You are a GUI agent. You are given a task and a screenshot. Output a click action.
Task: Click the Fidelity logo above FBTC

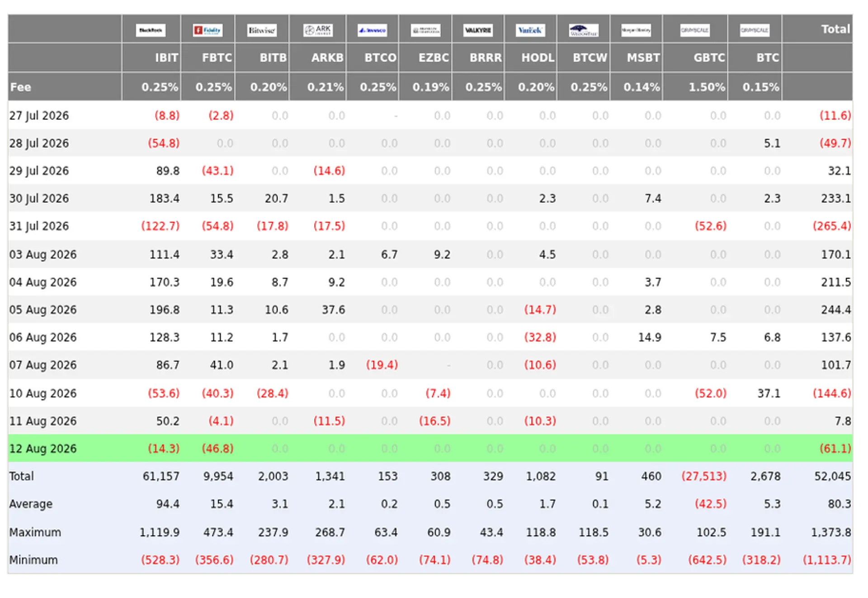click(208, 30)
